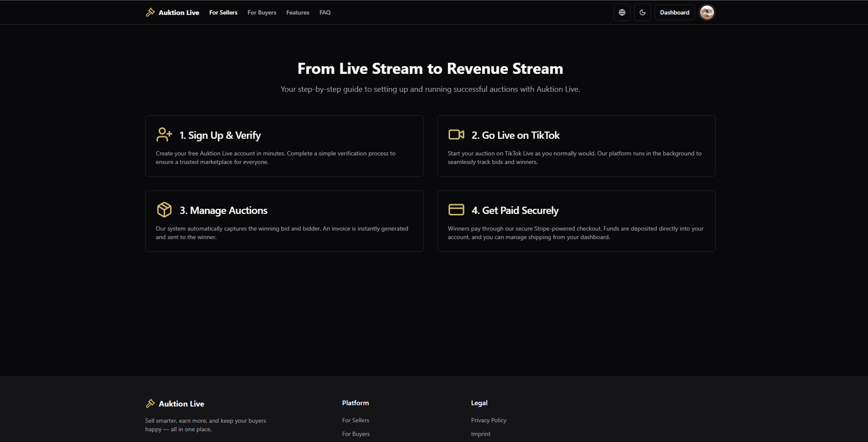Click the Go Live video camera icon
Viewport: 868px width, 442px height.
coord(456,135)
